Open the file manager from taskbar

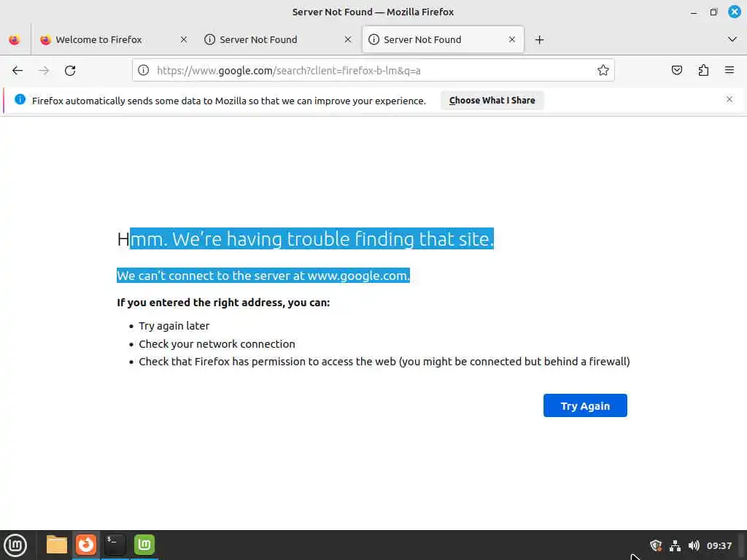point(57,545)
